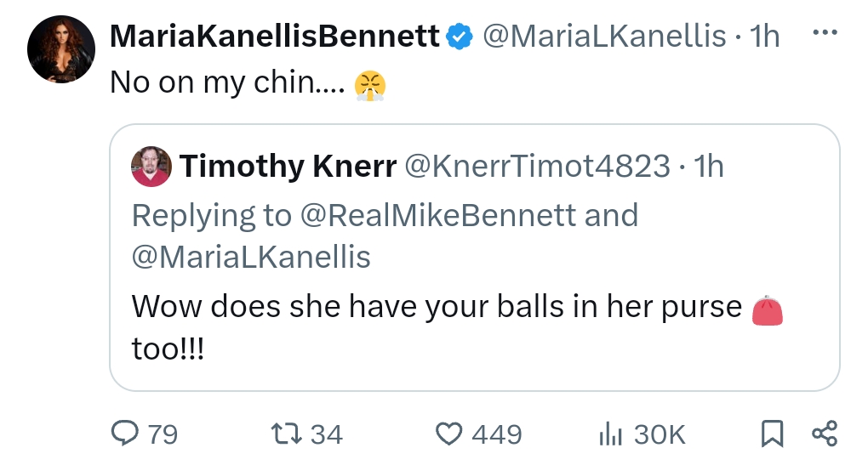This screenshot has width=868, height=465.
Task: Open the @MariaLKanellis mention in quoted reply
Action: click(x=251, y=257)
